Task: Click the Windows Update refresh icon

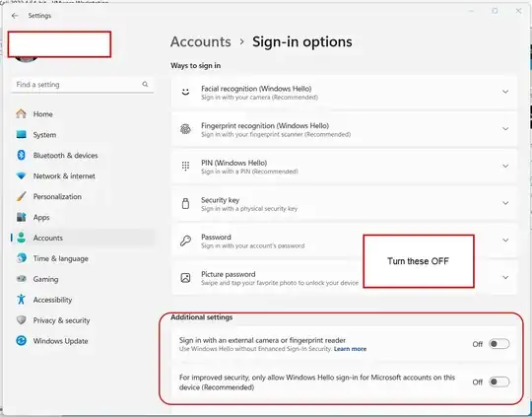Action: (x=21, y=340)
